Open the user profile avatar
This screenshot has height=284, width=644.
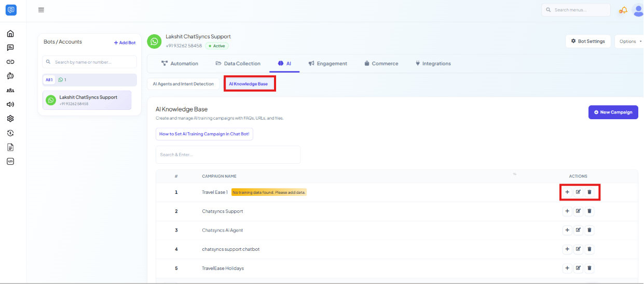[638, 10]
